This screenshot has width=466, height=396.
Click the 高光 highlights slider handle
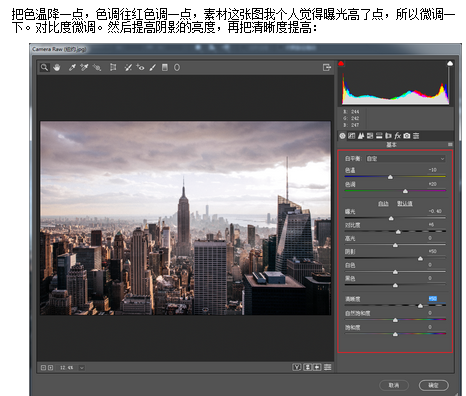tap(395, 245)
